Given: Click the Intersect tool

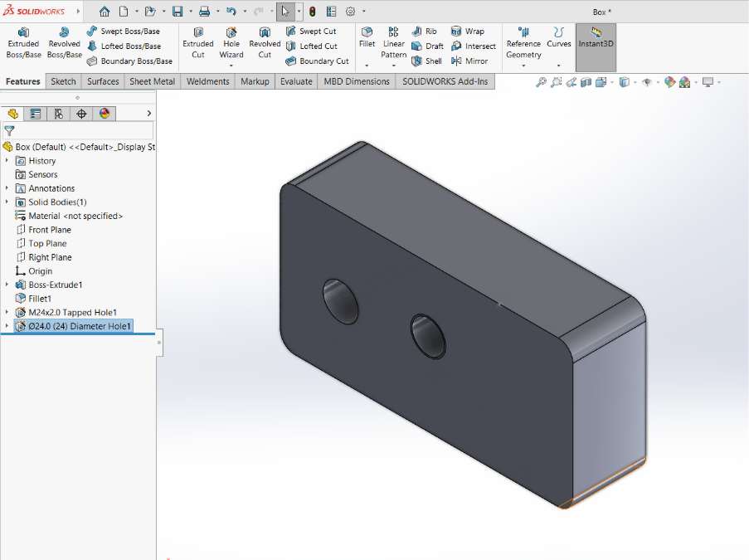Looking at the screenshot, I should [474, 46].
